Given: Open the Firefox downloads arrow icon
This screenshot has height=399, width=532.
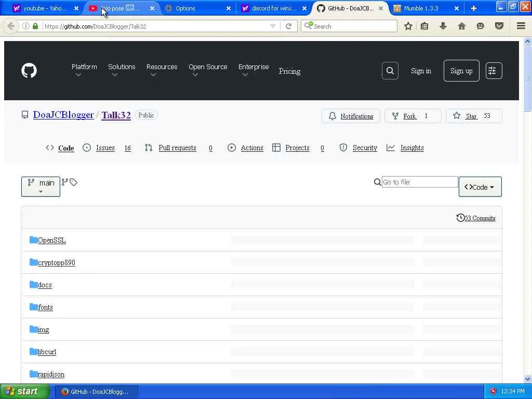Looking at the screenshot, I should (x=443, y=26).
